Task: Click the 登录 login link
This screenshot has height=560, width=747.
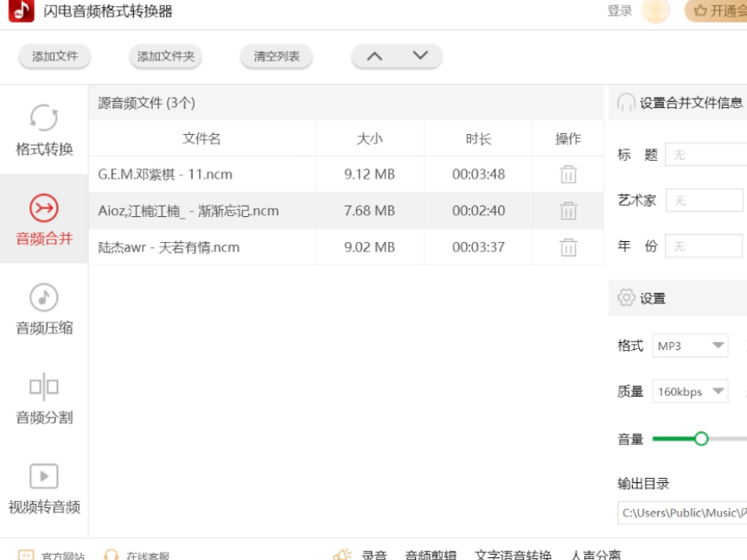Action: [x=619, y=10]
